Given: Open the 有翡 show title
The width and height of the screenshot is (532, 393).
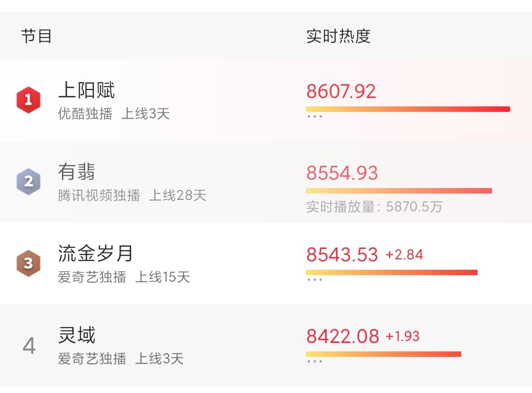Looking at the screenshot, I should pos(77,172).
